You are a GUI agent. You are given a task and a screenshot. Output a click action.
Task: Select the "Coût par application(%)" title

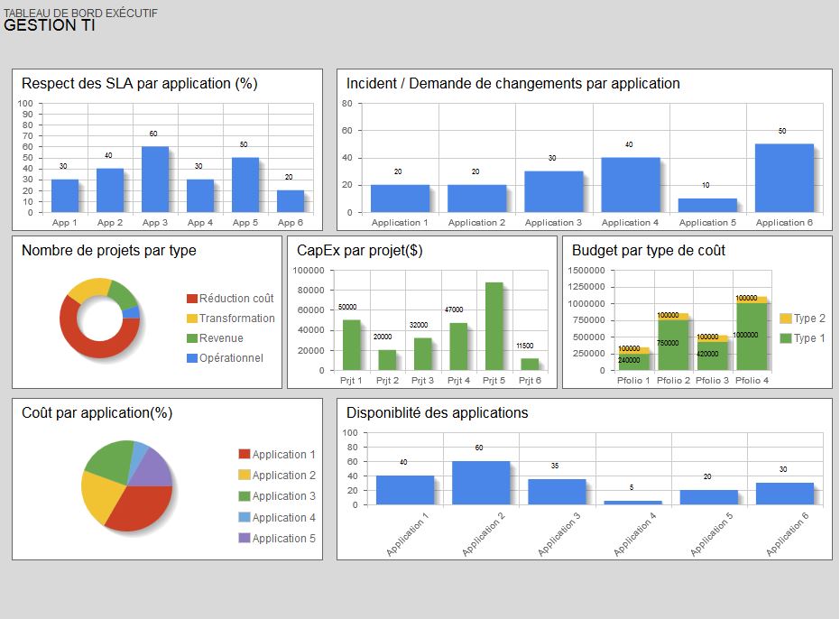(97, 412)
